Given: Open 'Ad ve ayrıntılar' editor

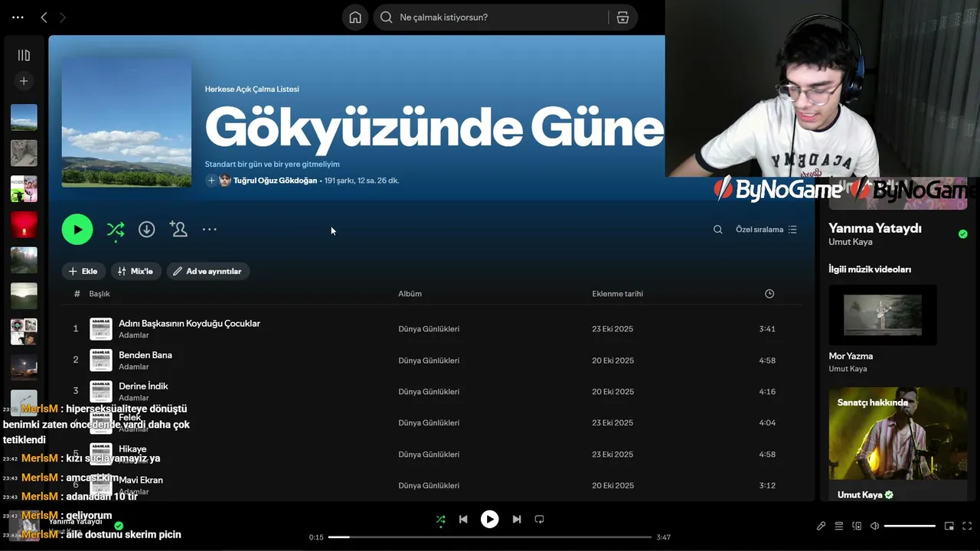Looking at the screenshot, I should 207,271.
